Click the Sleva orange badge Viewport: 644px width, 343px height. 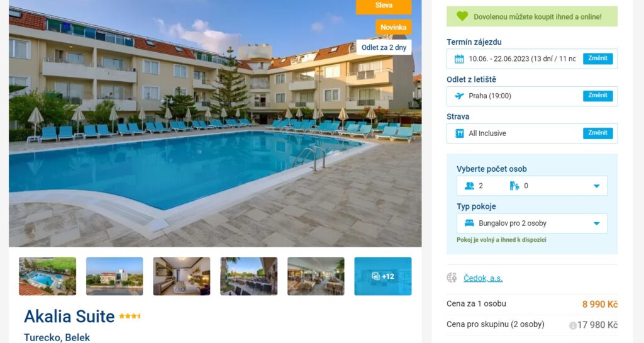[x=384, y=6]
